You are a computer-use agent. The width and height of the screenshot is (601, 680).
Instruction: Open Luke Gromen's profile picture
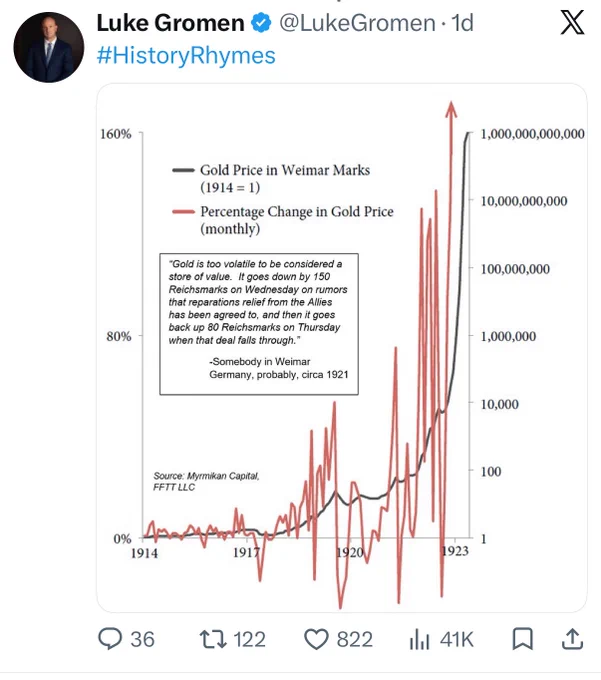tap(49, 47)
